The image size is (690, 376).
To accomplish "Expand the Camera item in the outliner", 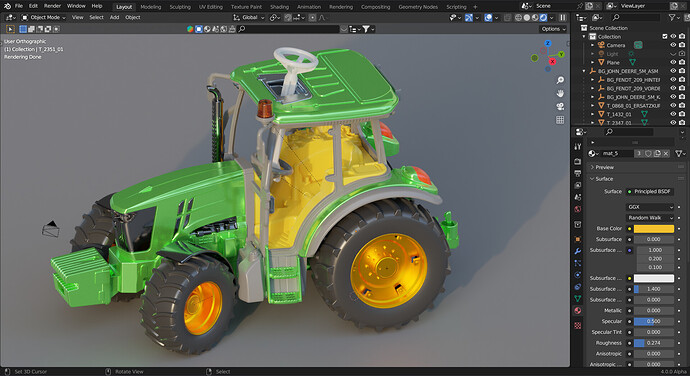I will tap(592, 45).
